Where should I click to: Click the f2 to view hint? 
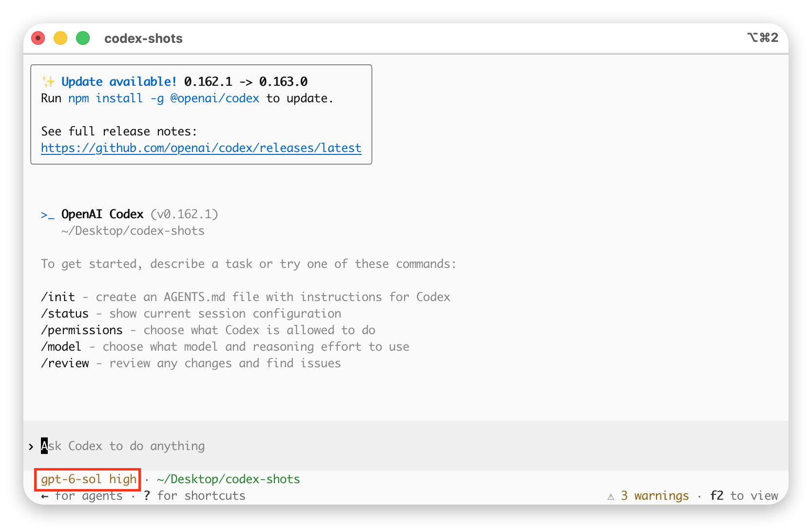click(744, 496)
